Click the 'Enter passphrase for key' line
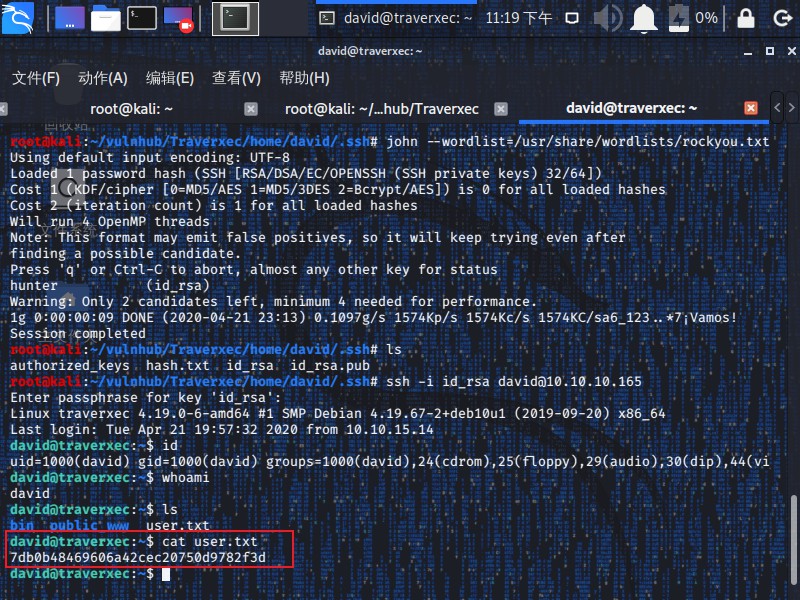 point(145,397)
